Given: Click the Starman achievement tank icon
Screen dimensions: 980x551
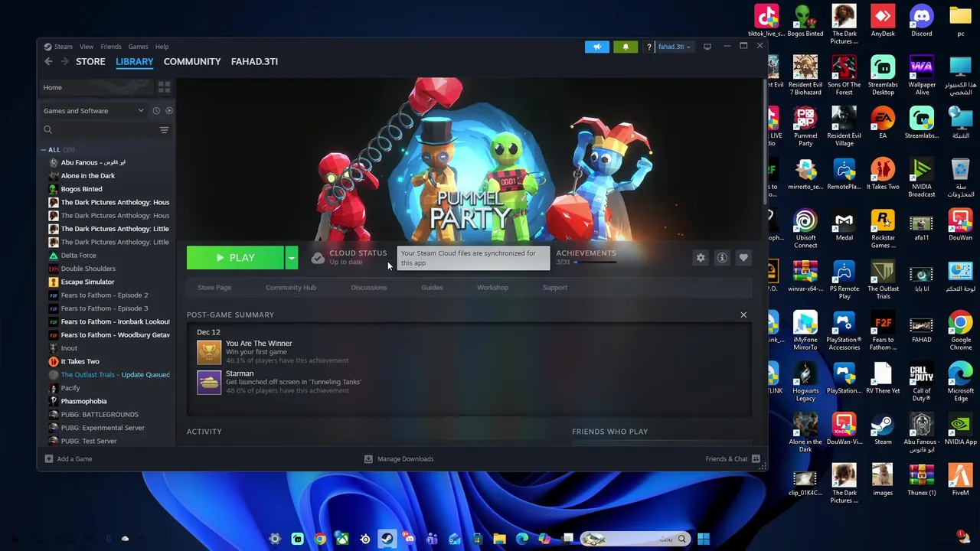Looking at the screenshot, I should click(x=209, y=382).
